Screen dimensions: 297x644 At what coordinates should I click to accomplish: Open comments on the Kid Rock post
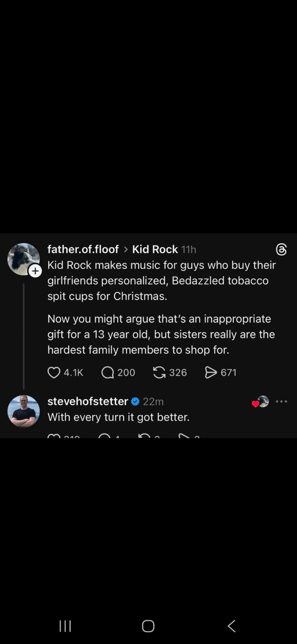coord(108,373)
